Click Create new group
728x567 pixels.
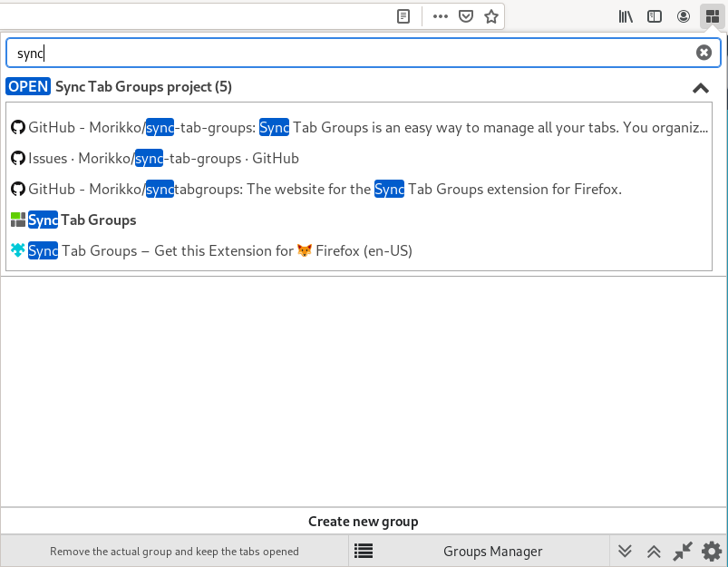[364, 522]
